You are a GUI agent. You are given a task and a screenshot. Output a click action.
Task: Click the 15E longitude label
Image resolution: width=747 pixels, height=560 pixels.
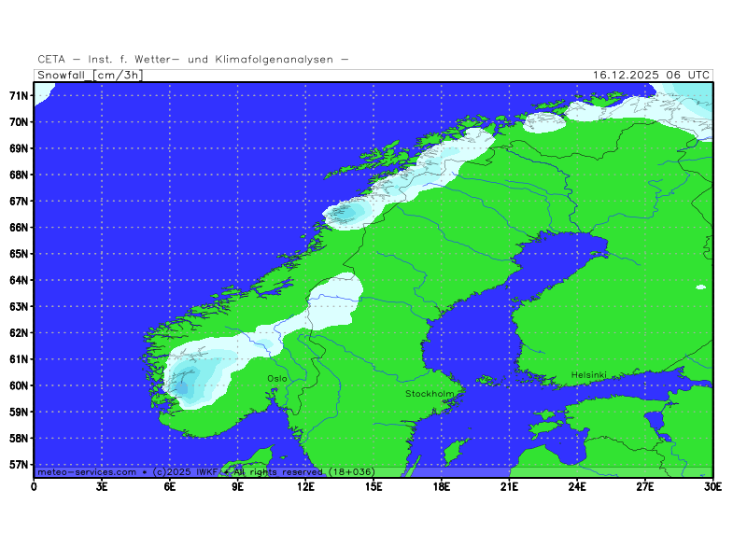pyautogui.click(x=373, y=485)
